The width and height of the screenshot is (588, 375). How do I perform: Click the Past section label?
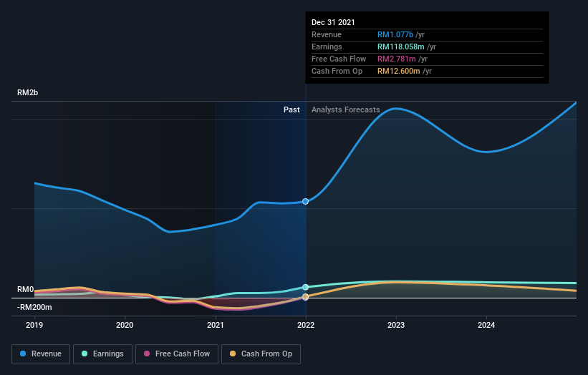[x=291, y=109]
